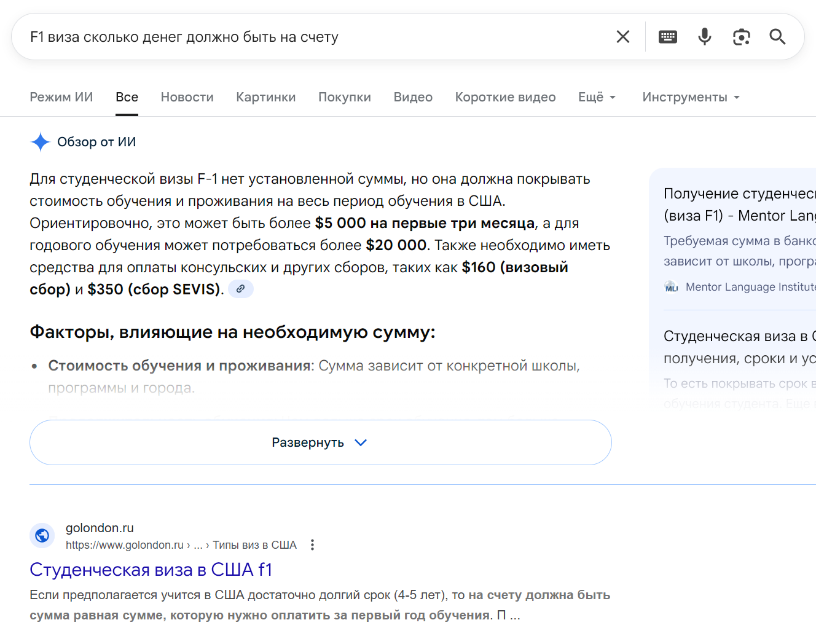Submit search with magnifying glass icon
Viewport: 816px width, 644px height.
coord(778,37)
